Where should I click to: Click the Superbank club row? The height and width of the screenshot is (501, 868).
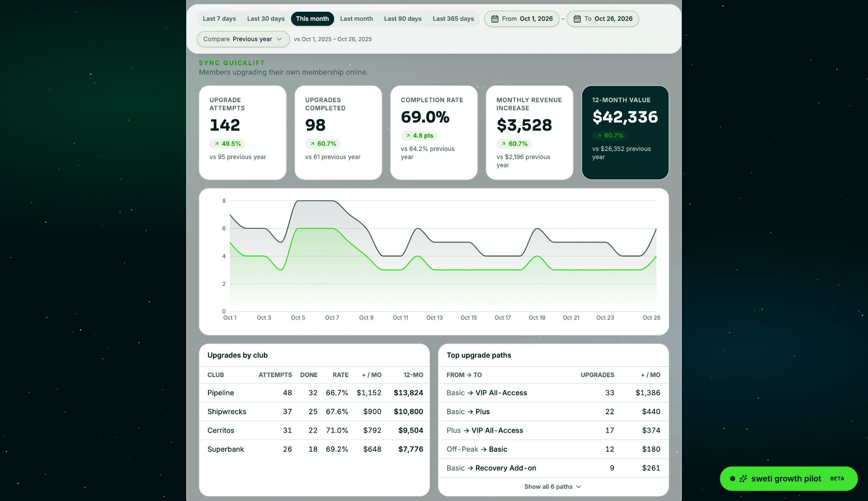tap(314, 449)
